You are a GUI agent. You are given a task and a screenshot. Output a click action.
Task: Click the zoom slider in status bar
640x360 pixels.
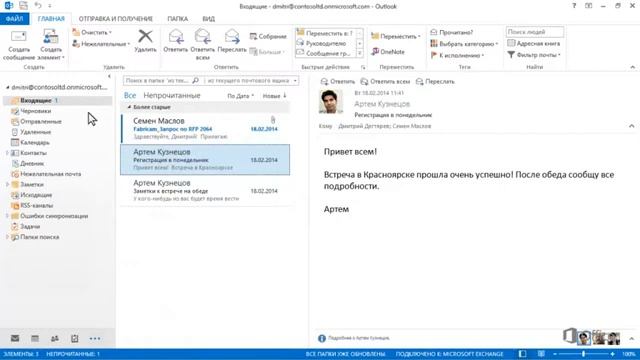pos(583,354)
